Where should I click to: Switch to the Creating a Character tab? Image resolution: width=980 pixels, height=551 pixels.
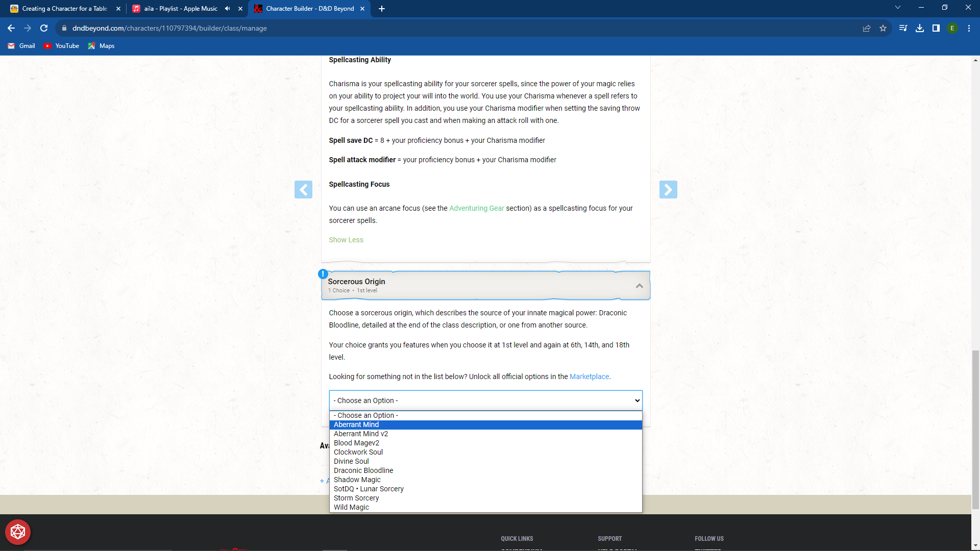coord(61,9)
